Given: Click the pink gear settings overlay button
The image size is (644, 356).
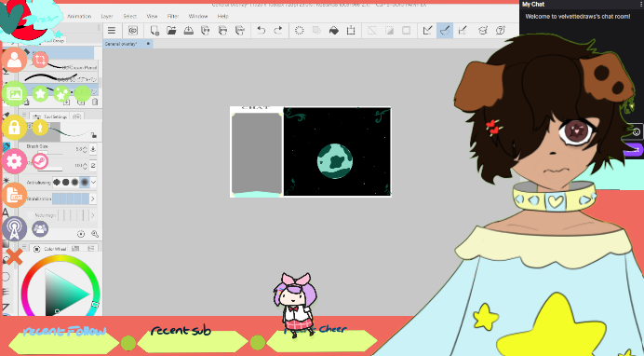Looking at the screenshot, I should [x=14, y=161].
